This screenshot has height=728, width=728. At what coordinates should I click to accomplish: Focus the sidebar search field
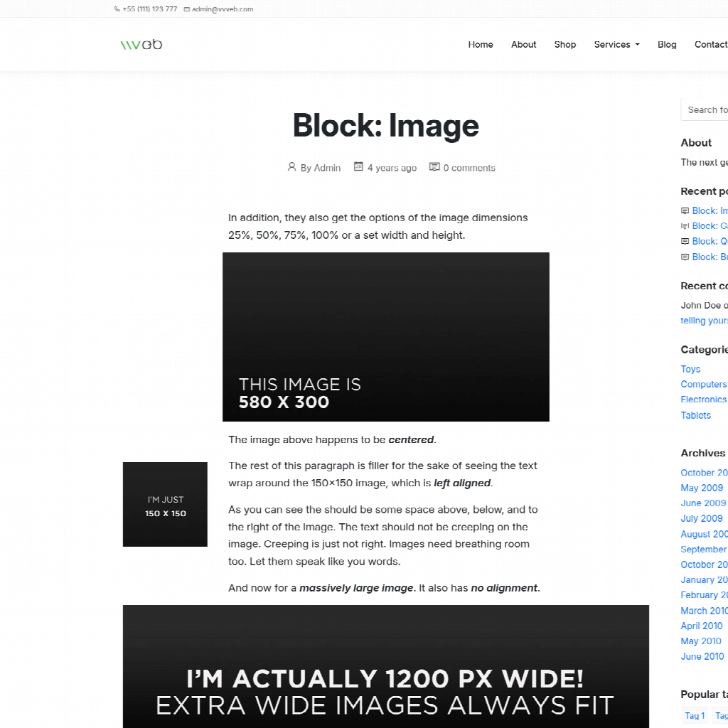click(x=705, y=109)
